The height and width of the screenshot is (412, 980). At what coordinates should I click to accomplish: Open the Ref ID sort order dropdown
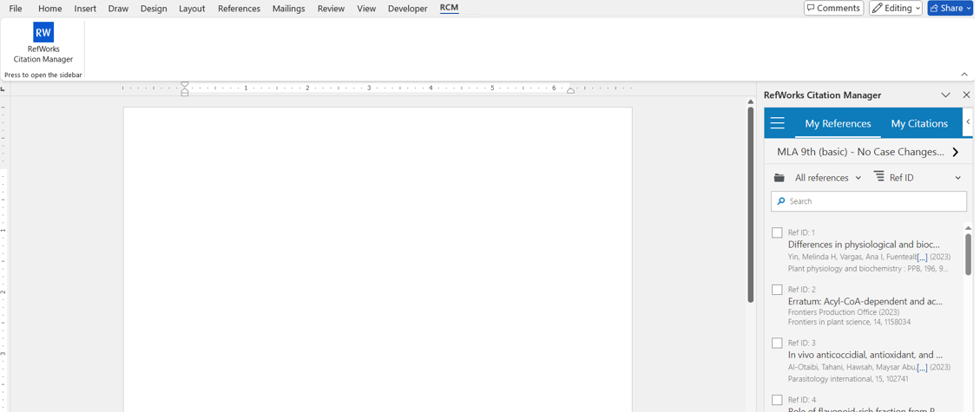point(958,178)
